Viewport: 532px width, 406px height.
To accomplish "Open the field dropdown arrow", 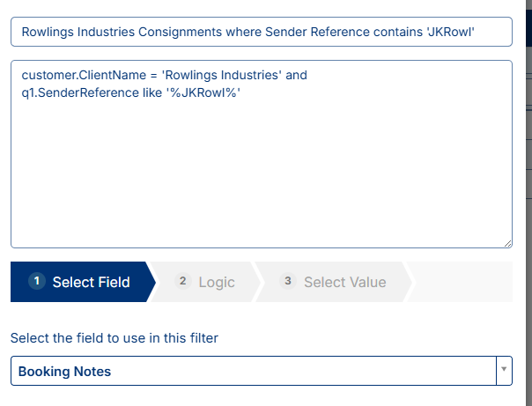I will tap(504, 371).
